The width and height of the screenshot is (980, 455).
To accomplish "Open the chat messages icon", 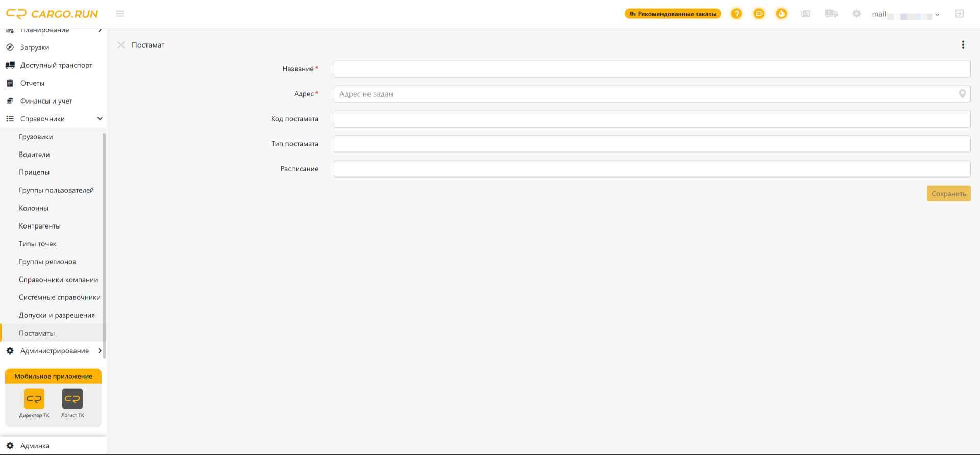I will point(759,14).
